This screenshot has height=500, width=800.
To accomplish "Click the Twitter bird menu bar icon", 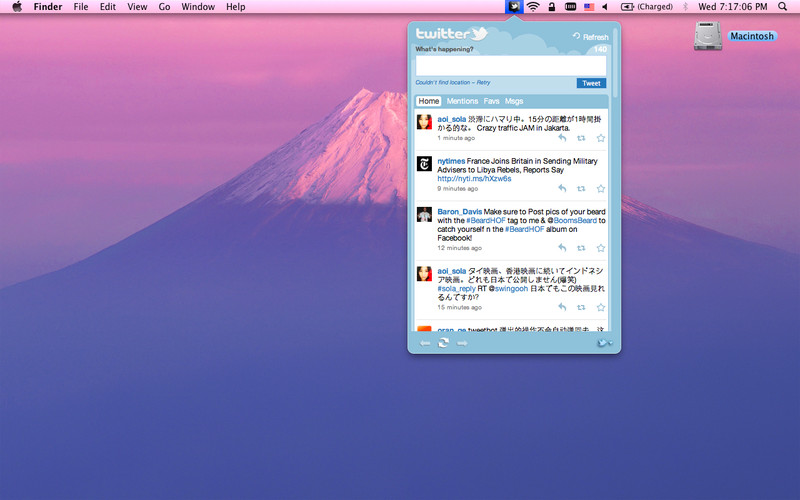I will pyautogui.click(x=514, y=7).
